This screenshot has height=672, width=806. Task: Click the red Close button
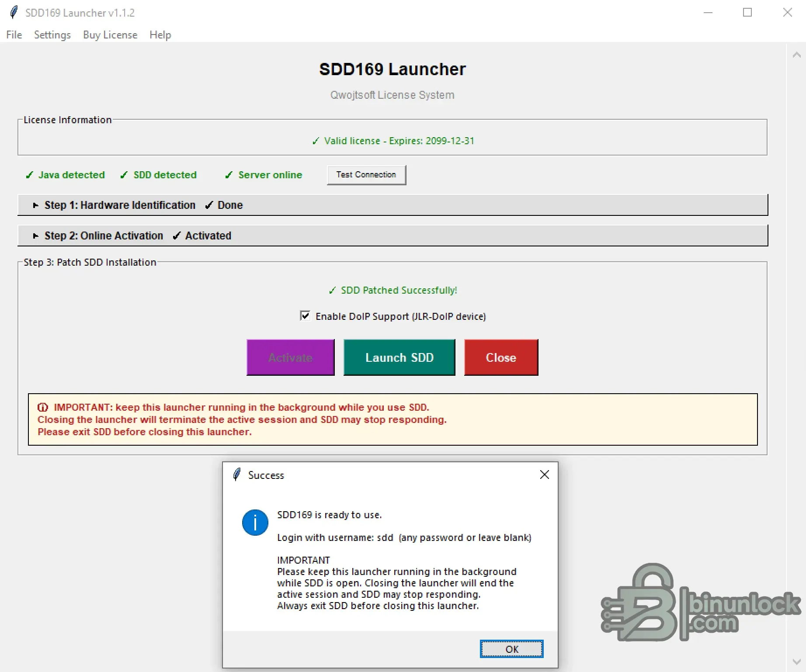(x=501, y=357)
